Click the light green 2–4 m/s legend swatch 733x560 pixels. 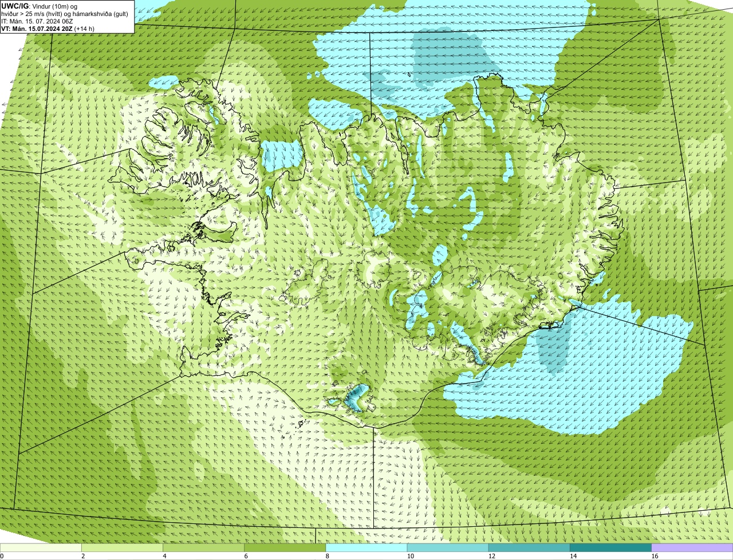[x=123, y=547]
